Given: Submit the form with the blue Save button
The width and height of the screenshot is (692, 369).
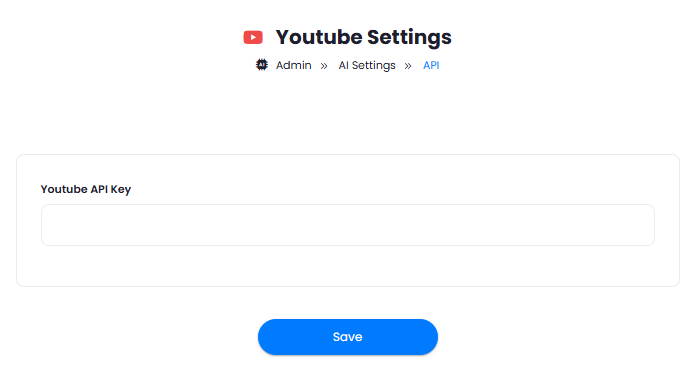Looking at the screenshot, I should click(348, 337).
